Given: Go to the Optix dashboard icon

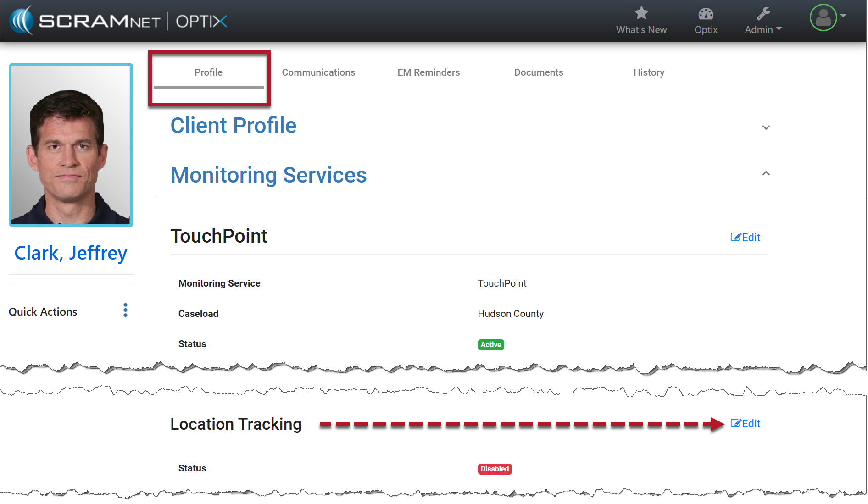Looking at the screenshot, I should point(705,14).
